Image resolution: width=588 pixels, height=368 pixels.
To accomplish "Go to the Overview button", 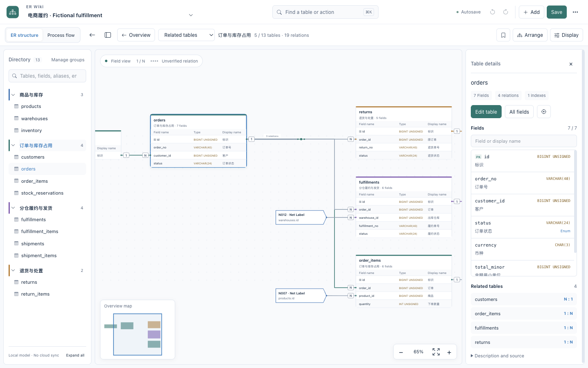I will pyautogui.click(x=136, y=35).
